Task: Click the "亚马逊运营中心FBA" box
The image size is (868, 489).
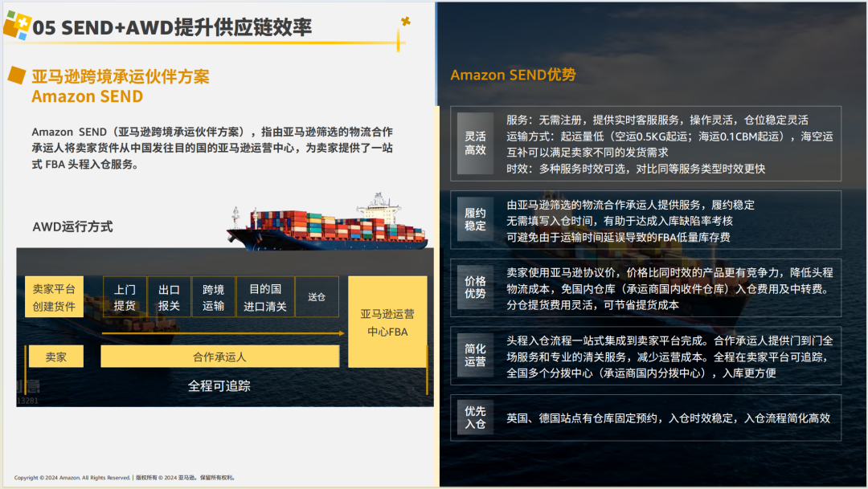Action: click(x=387, y=322)
